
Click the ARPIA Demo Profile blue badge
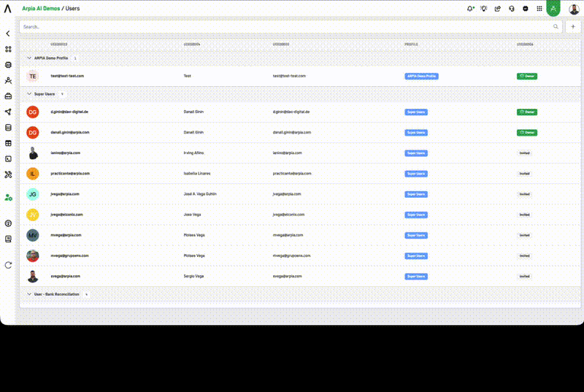421,77
